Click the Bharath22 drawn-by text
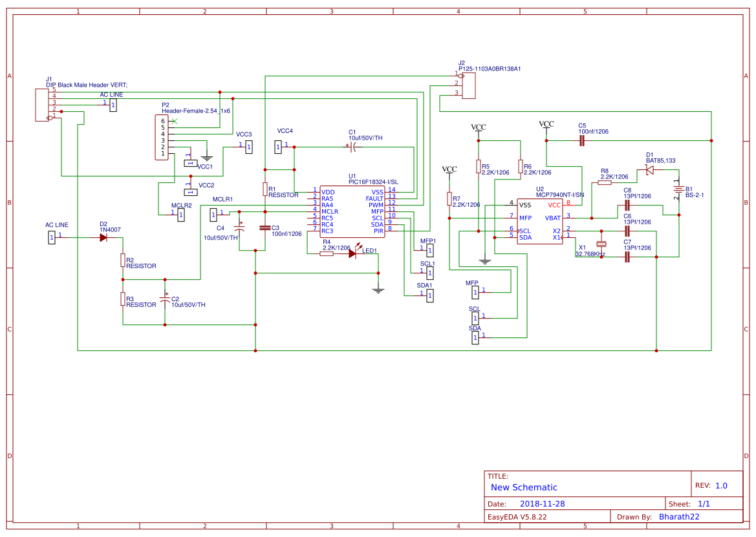 coord(678,516)
